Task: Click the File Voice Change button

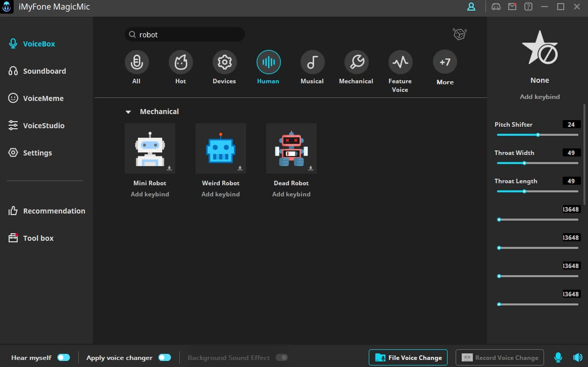Action: 408,357
